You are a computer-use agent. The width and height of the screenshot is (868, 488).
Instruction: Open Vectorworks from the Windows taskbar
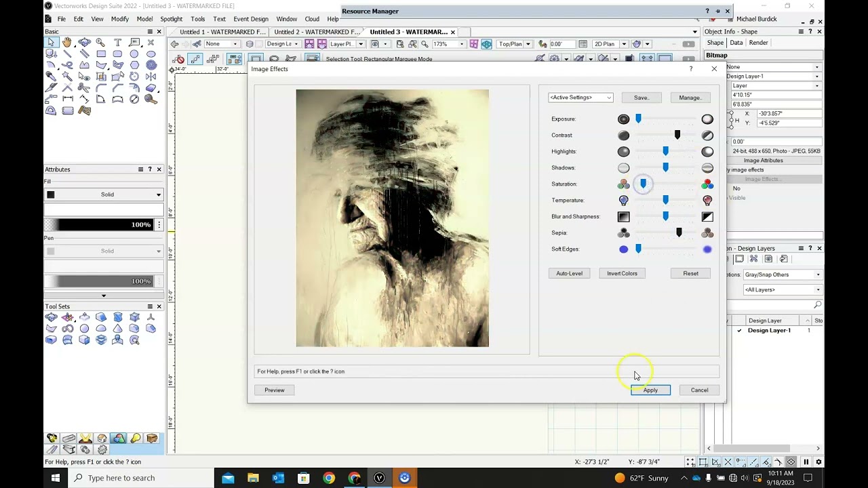[x=379, y=478]
